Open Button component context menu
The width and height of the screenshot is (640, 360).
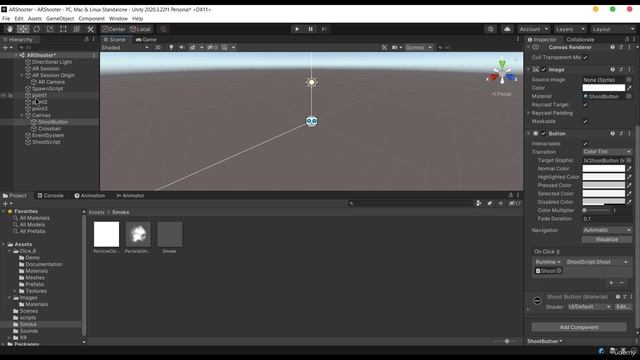click(629, 133)
